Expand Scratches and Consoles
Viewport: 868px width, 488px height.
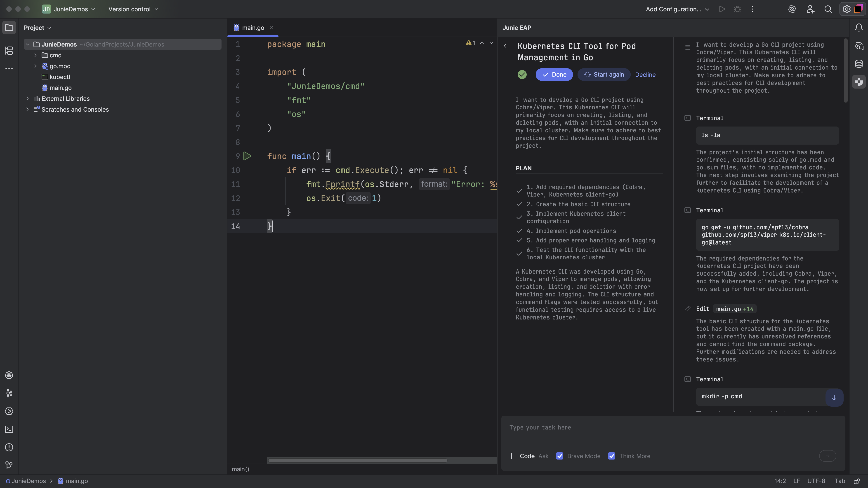point(27,109)
